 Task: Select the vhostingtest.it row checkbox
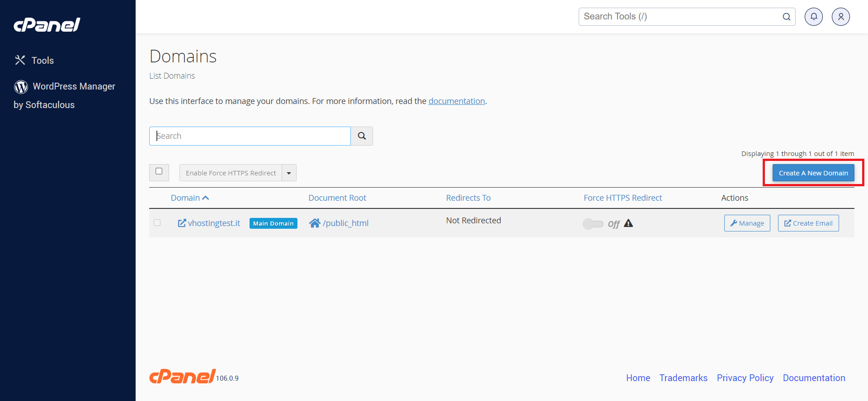[157, 222]
